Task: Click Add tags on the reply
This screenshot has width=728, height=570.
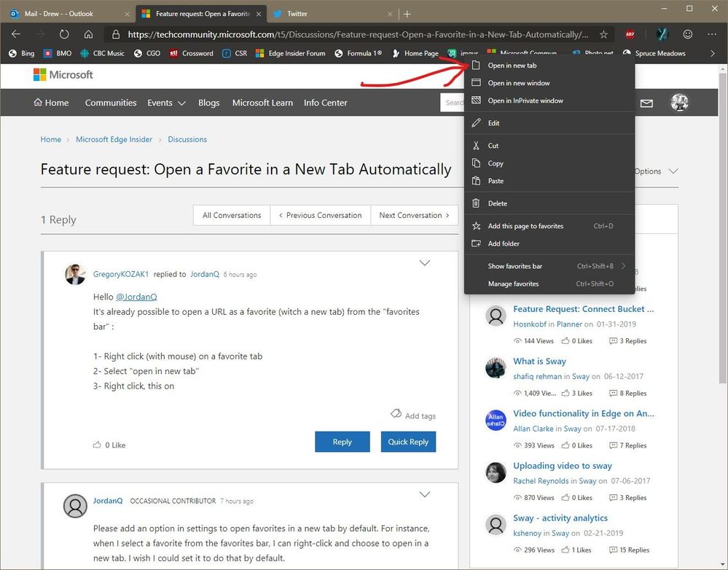Action: click(413, 415)
